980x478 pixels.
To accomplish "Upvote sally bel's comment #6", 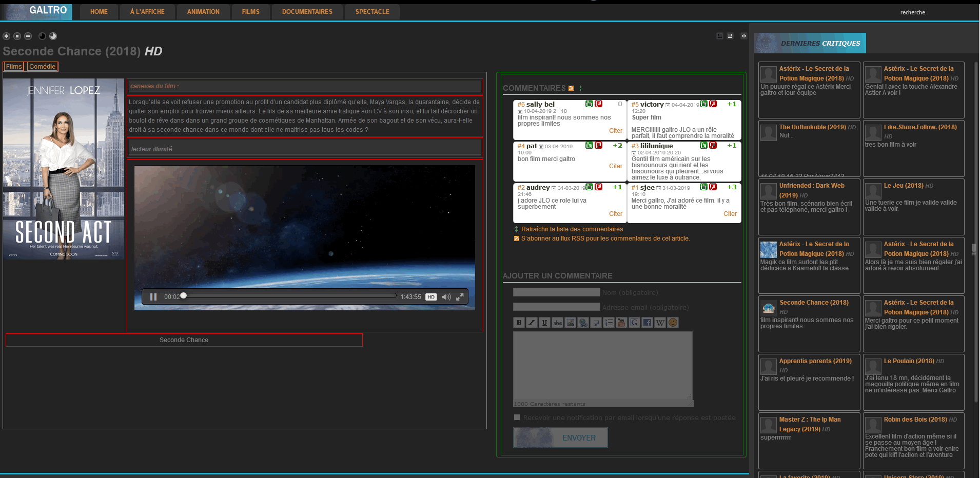I will [590, 104].
